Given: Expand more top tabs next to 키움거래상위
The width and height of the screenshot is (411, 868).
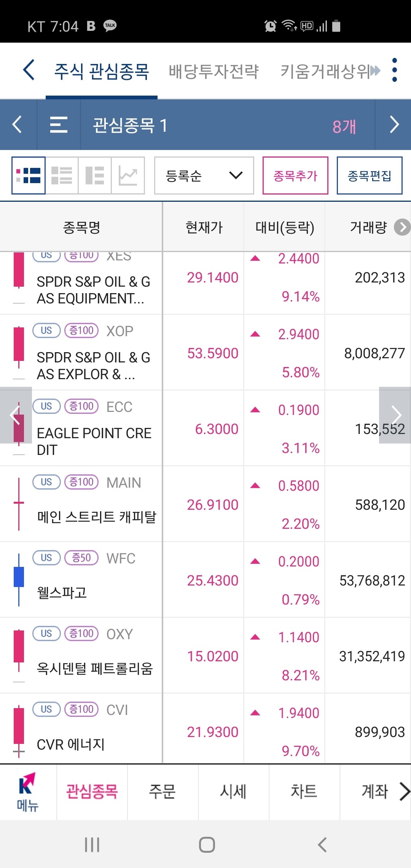Looking at the screenshot, I should (x=375, y=71).
